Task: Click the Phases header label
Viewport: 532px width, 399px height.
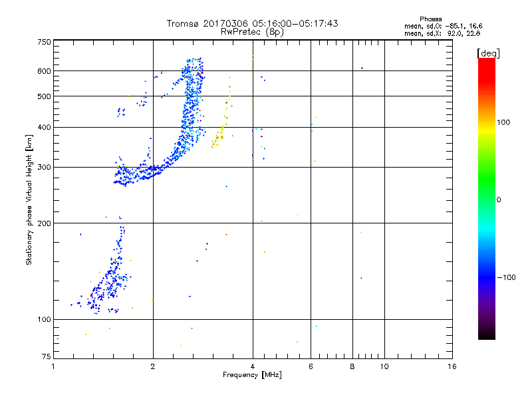Action: [430, 19]
